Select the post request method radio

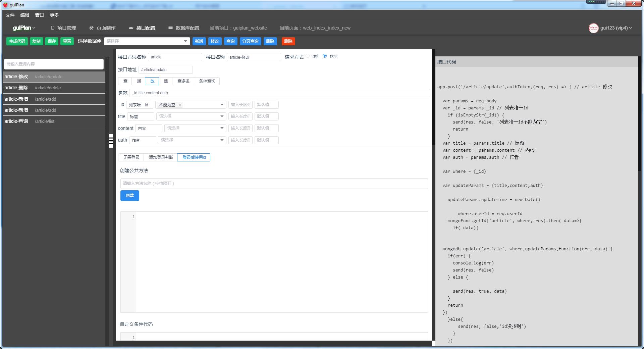(x=325, y=56)
